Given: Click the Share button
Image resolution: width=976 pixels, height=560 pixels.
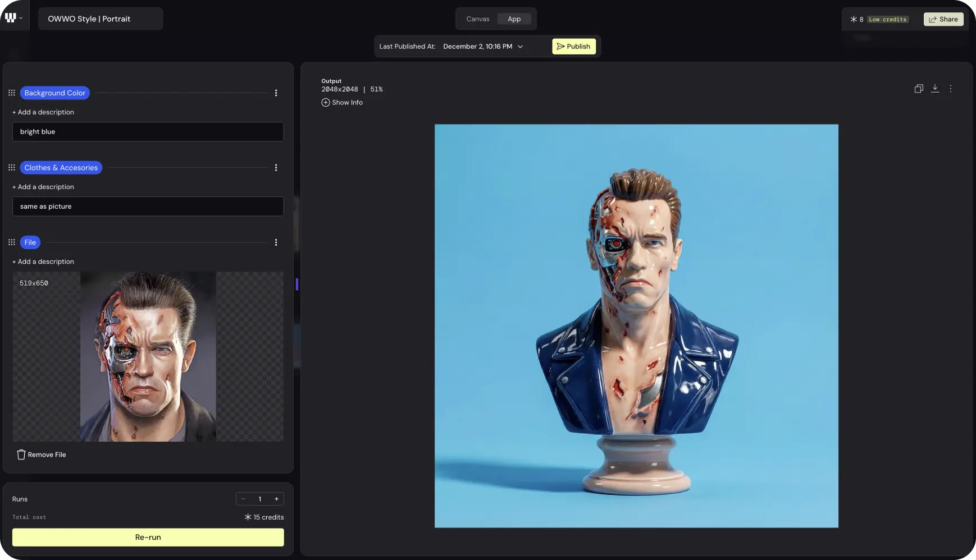Looking at the screenshot, I should coord(943,19).
